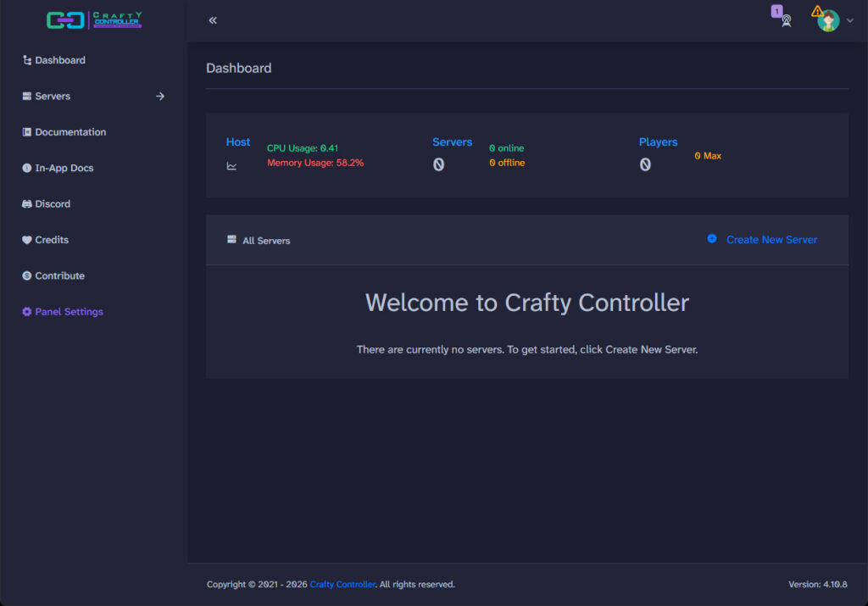Click the Host heading
The image size is (868, 606).
pos(238,142)
